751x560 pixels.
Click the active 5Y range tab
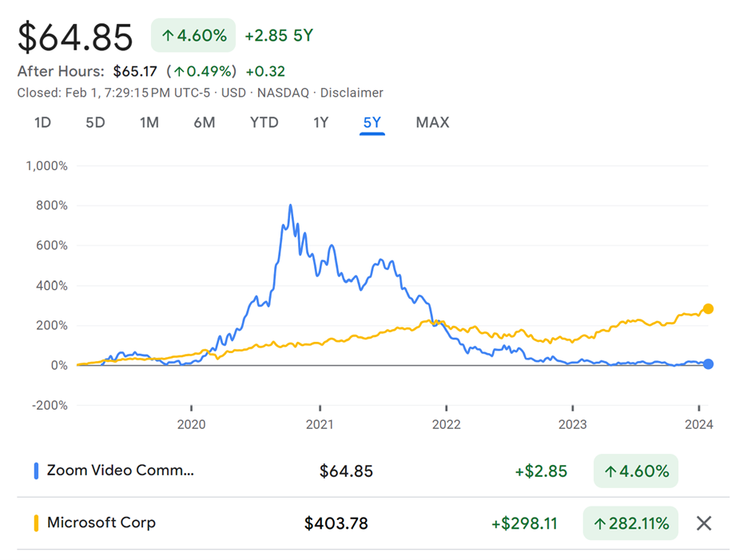point(372,122)
